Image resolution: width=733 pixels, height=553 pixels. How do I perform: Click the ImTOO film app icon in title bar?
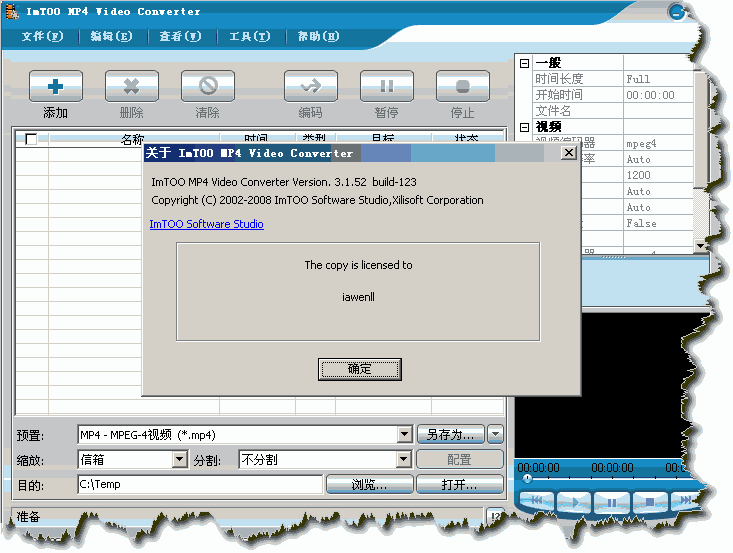point(12,11)
